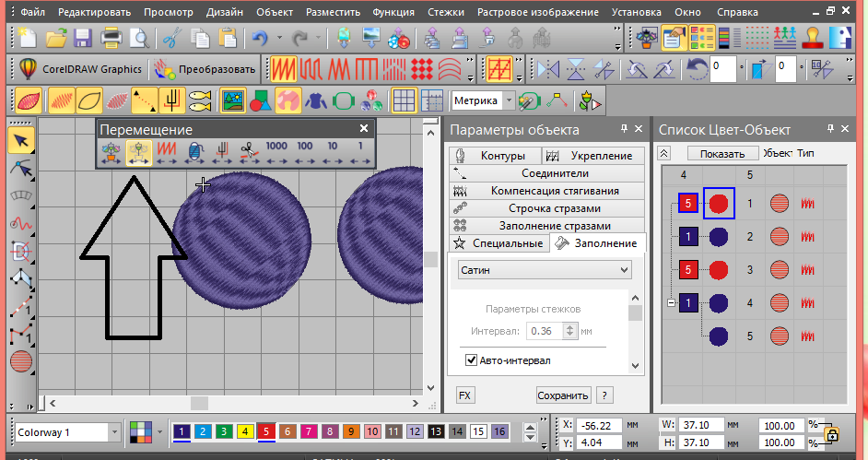Screen dimensions: 868x460
Task: Open the Сатин fill type dropdown
Action: click(x=545, y=269)
